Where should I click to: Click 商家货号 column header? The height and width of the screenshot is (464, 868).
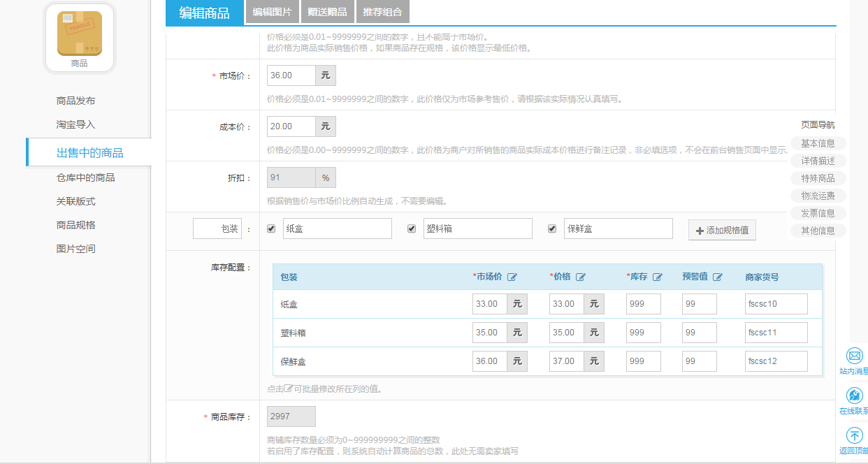coord(762,277)
